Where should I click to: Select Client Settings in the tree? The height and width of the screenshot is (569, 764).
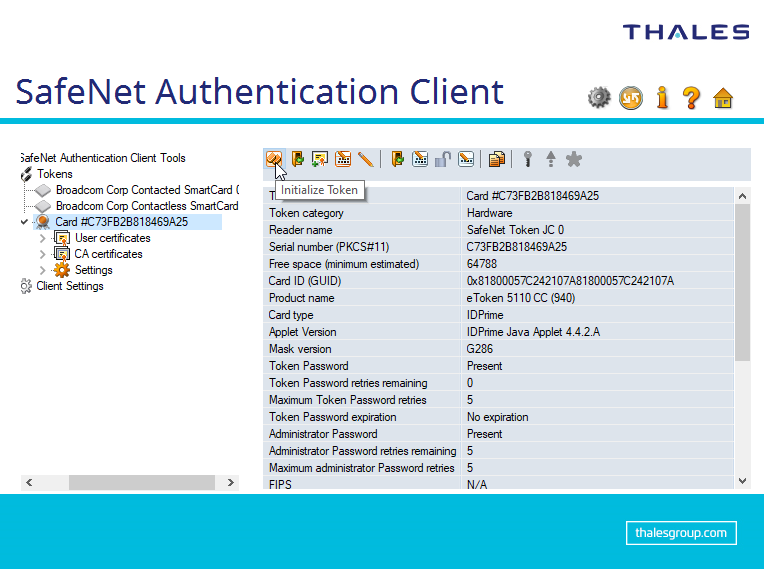pos(69,286)
